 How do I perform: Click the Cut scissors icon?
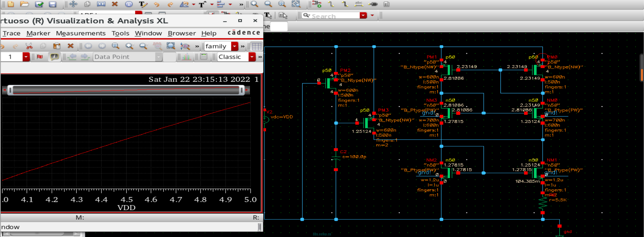[29, 46]
